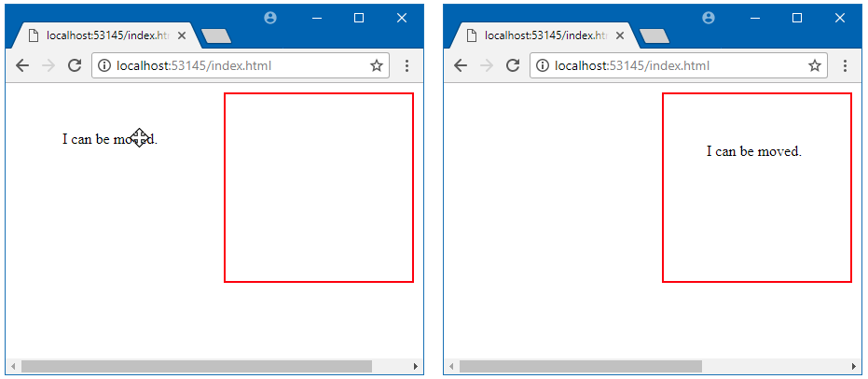Click site info icon in right window address bar
The height and width of the screenshot is (379, 868).
(542, 66)
